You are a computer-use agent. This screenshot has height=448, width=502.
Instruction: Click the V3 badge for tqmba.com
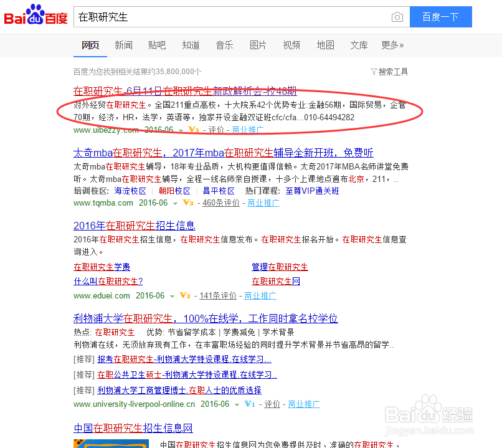(x=188, y=203)
